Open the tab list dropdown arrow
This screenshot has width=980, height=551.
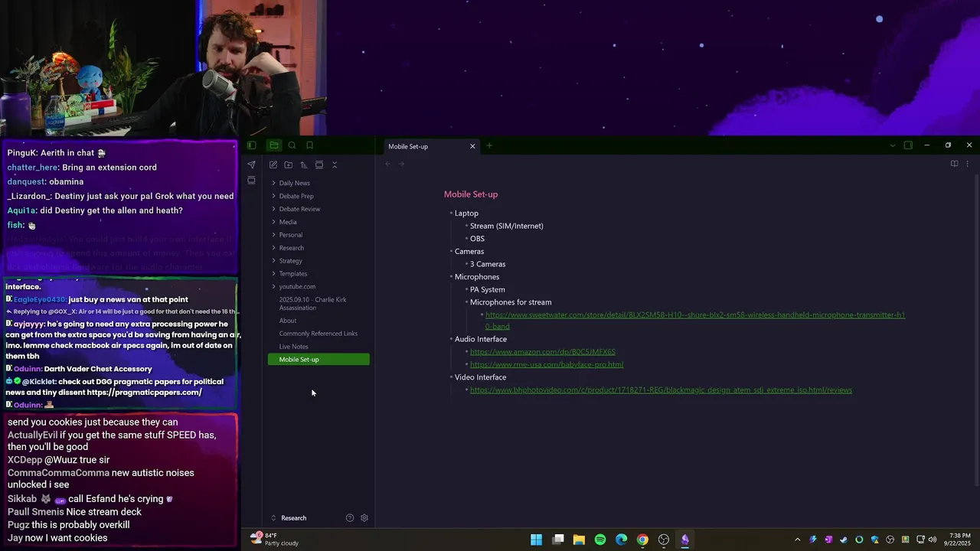tap(892, 145)
